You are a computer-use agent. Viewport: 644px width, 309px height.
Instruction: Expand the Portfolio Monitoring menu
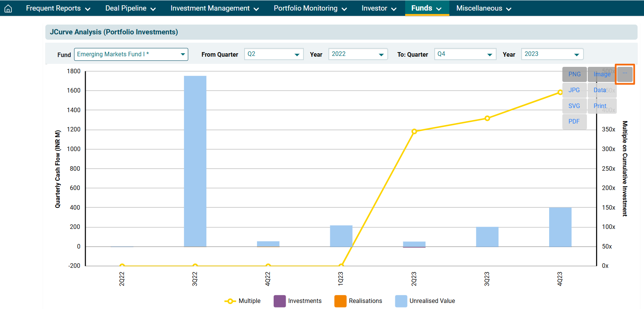pos(310,8)
